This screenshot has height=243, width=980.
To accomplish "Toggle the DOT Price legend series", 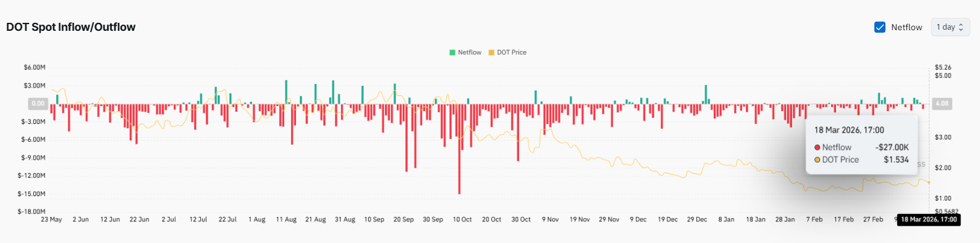I will click(507, 52).
